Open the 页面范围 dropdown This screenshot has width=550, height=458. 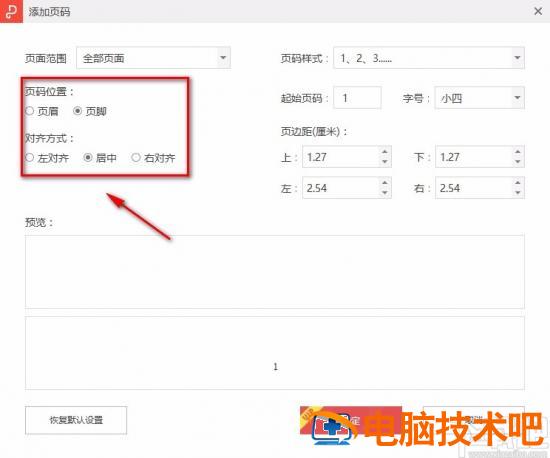click(x=153, y=58)
